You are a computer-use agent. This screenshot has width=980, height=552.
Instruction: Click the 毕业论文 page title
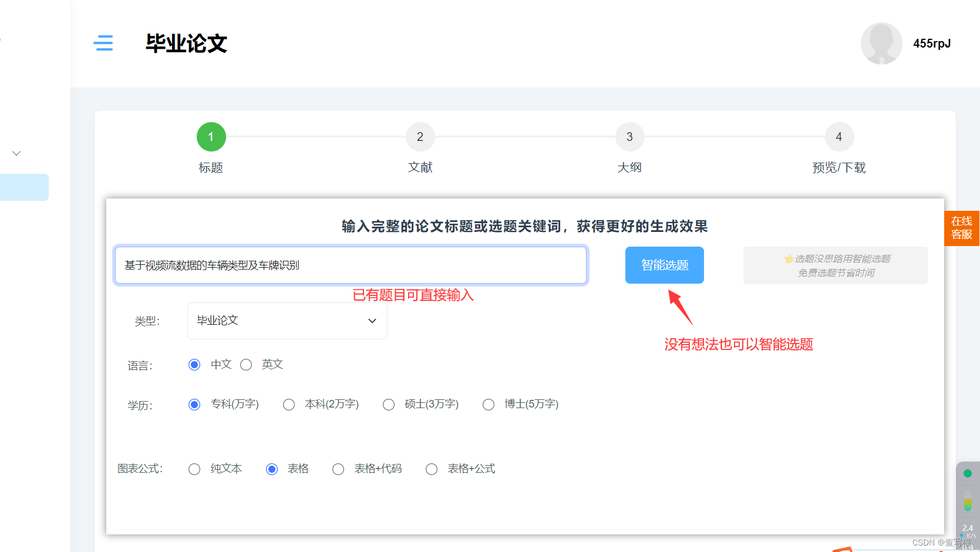click(x=186, y=43)
